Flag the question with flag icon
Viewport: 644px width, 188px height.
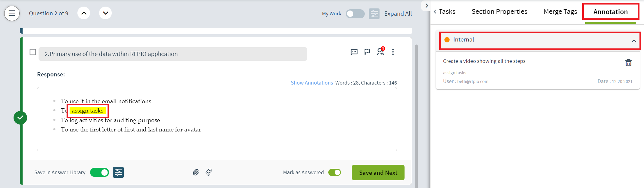tap(367, 52)
